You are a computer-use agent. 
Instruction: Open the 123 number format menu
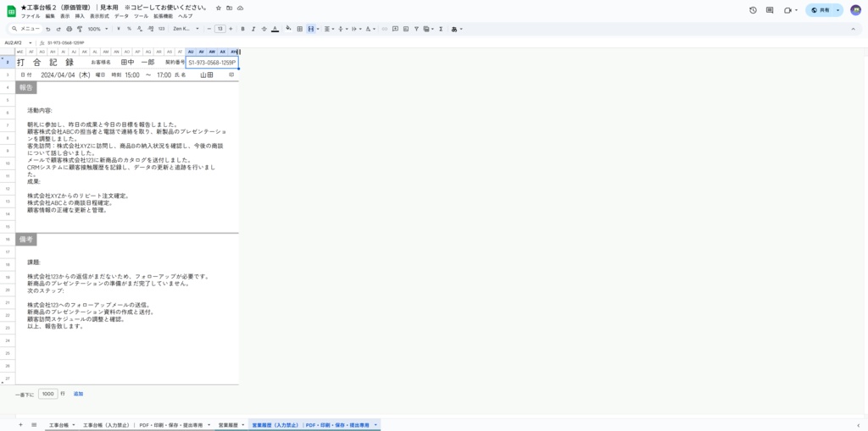point(161,29)
